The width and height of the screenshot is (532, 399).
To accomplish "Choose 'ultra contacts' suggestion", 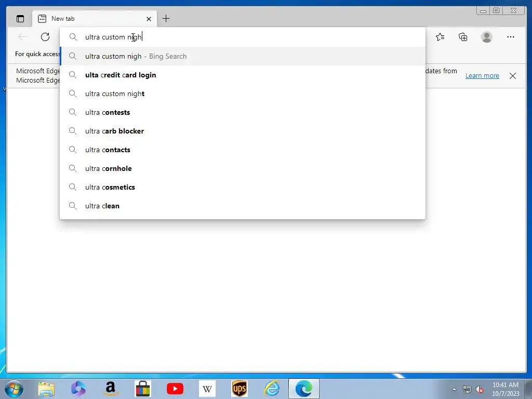I will click(243, 150).
